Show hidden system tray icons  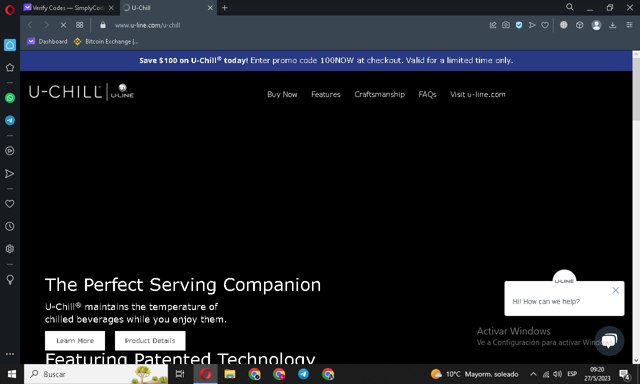point(533,374)
